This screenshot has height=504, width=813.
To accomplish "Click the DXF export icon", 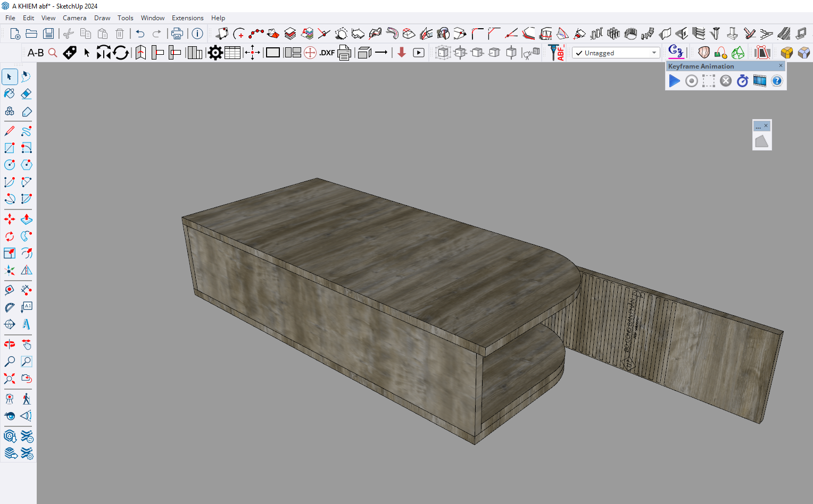I will tap(327, 53).
